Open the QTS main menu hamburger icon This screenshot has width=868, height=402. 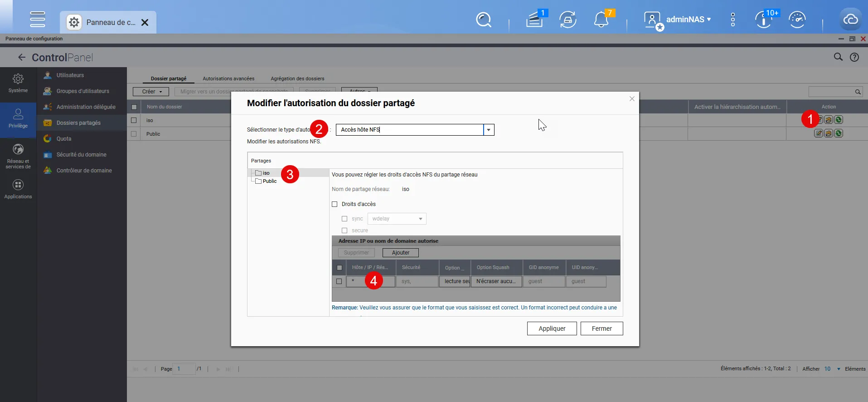pyautogui.click(x=37, y=19)
